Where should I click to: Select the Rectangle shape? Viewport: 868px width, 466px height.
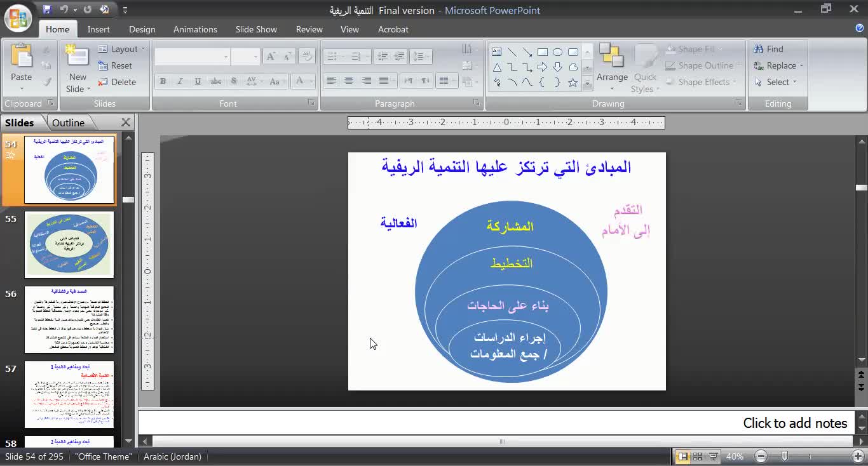[543, 52]
